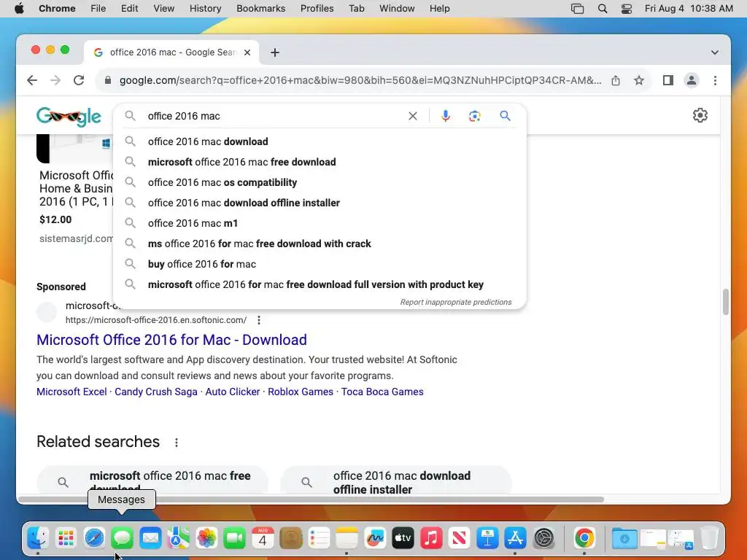Open the 'Auto Clicker' sitelink
Viewport: 747px width, 560px height.
(x=233, y=392)
